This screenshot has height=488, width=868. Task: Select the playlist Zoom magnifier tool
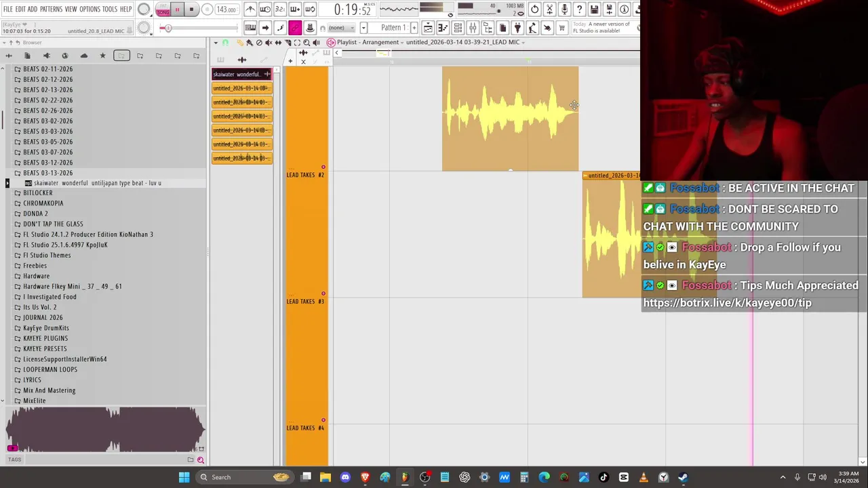point(307,43)
